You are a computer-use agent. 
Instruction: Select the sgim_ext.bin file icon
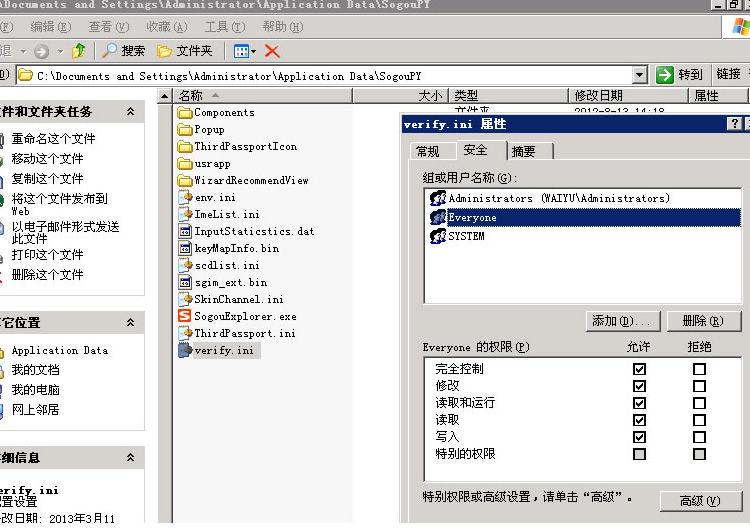pos(185,282)
